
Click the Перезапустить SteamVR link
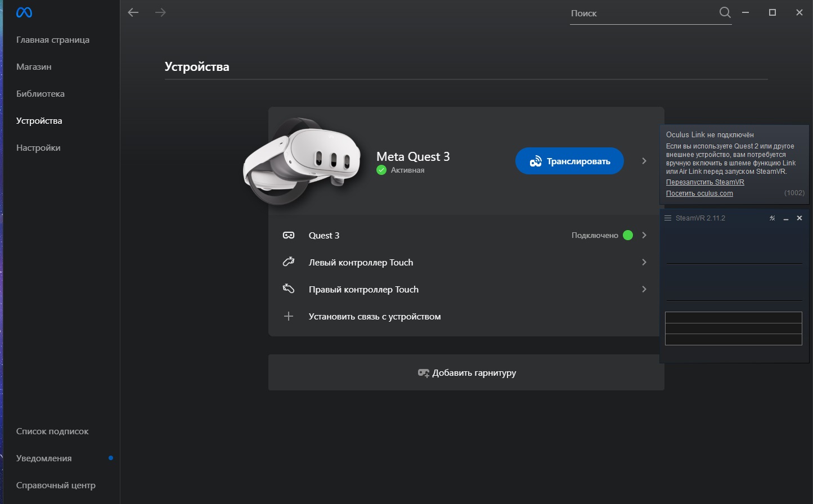[705, 182]
